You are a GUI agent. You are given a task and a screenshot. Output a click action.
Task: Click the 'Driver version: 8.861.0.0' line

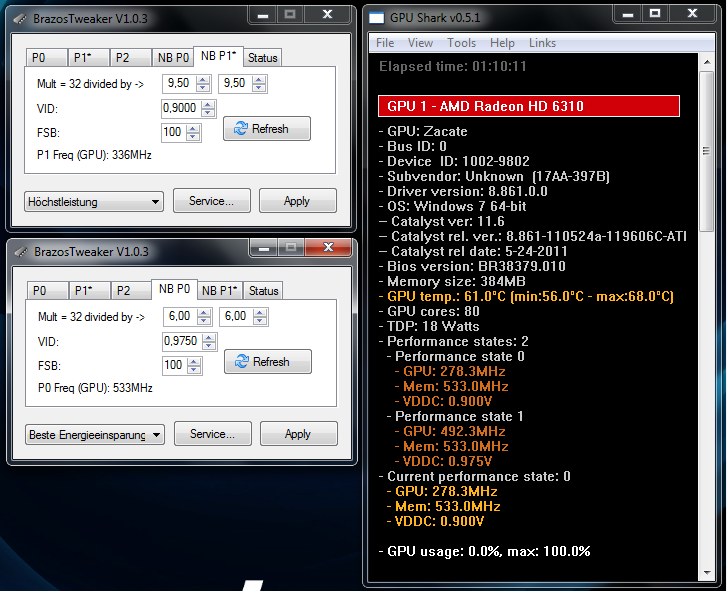tap(463, 191)
